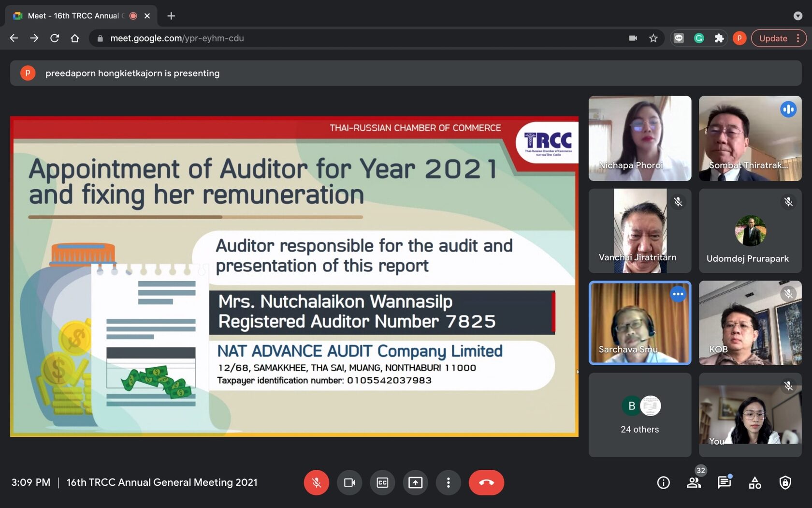
Task: Open the Grammarly extension
Action: (699, 38)
